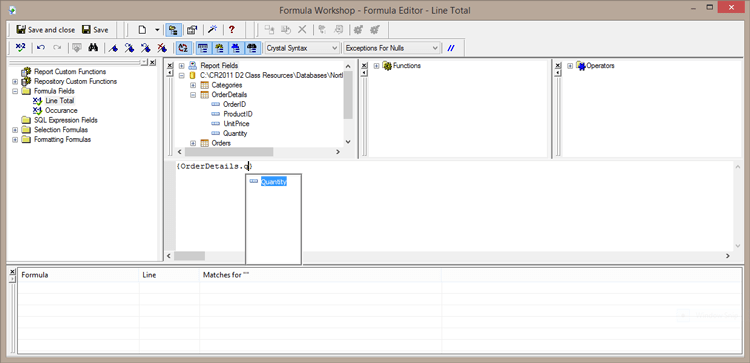Clear all bookmarks icon
This screenshot has height=363, width=750.
(x=162, y=47)
